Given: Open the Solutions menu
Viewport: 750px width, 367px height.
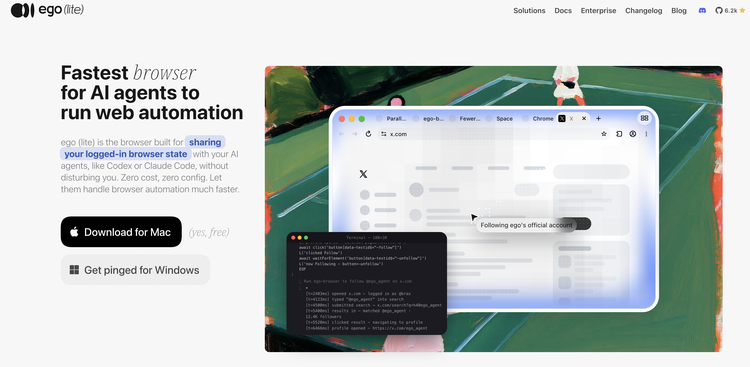Looking at the screenshot, I should [x=529, y=11].
